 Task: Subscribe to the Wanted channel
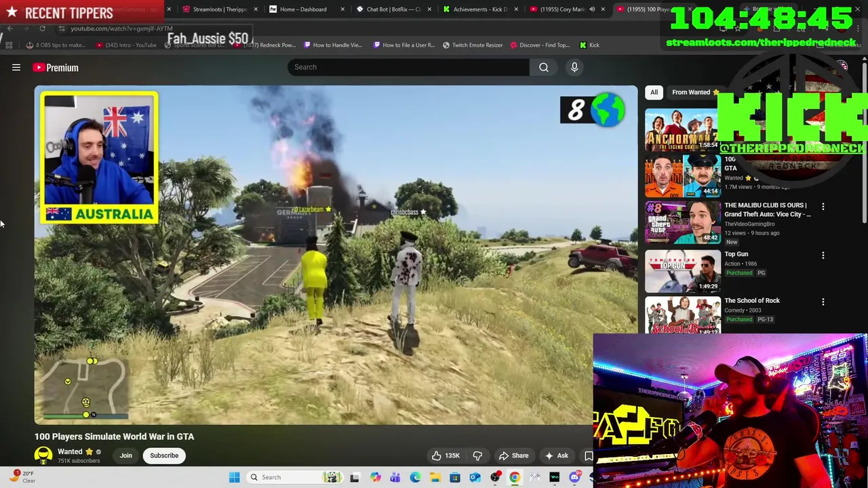pos(164,455)
